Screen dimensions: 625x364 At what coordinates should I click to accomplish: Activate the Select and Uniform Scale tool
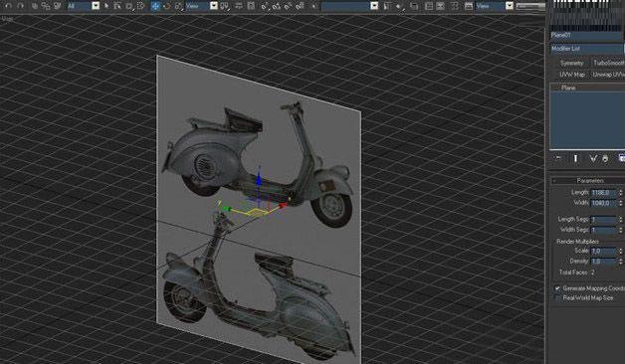tap(178, 6)
